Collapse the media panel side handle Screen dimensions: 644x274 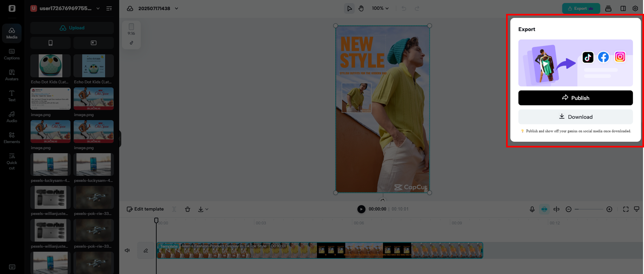(x=120, y=138)
